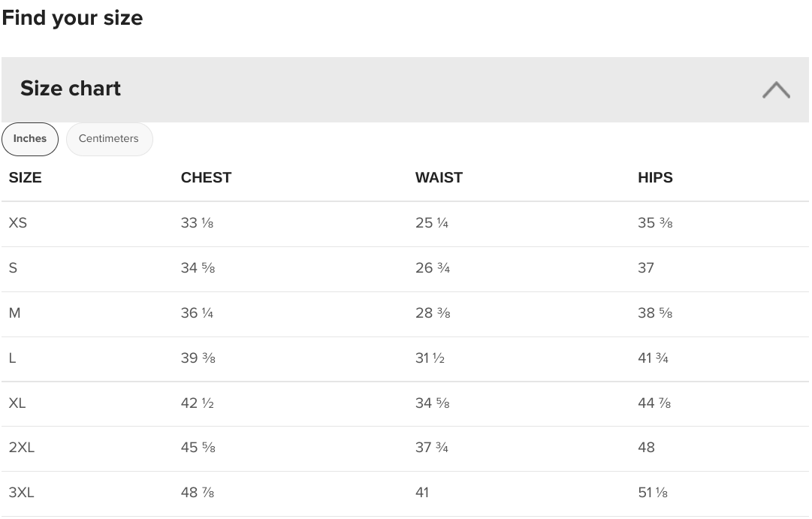This screenshot has height=519, width=812.
Task: Switch to Centimeters unit toggle
Action: [109, 139]
